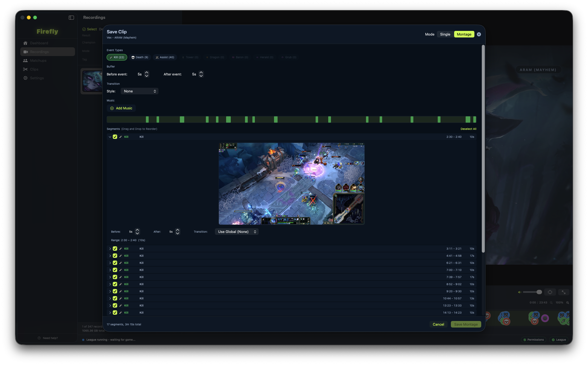The width and height of the screenshot is (588, 365).
Task: Toggle the sidebar panel icon
Action: point(71,17)
